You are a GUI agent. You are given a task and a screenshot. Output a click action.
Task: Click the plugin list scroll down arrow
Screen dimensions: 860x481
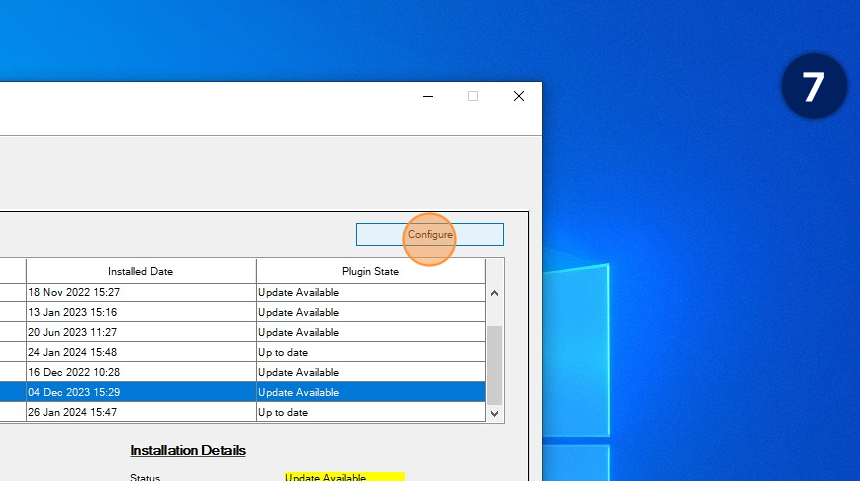point(494,412)
